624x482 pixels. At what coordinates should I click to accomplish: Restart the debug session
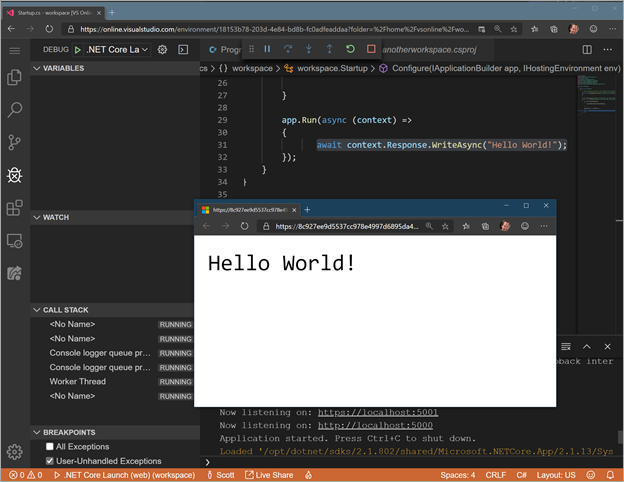point(350,49)
